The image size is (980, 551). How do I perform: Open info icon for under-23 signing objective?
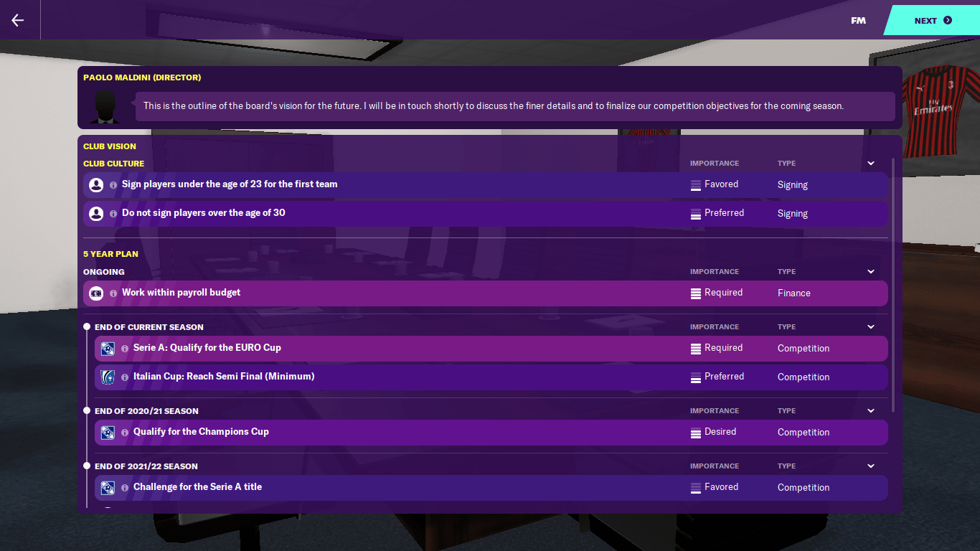point(113,184)
